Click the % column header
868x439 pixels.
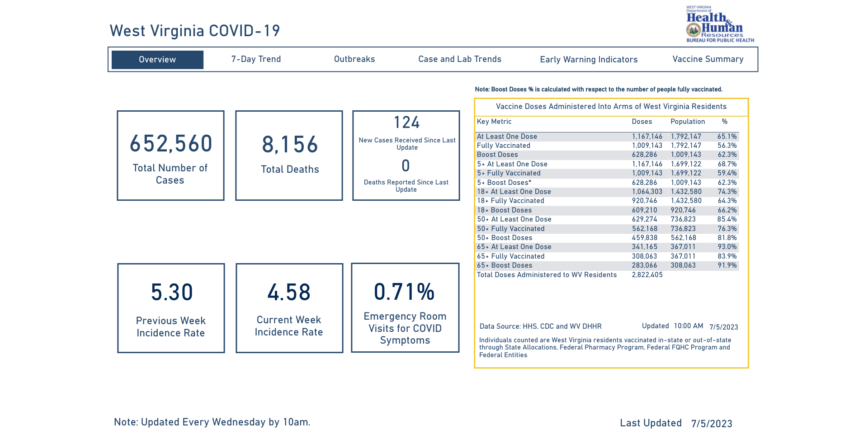tap(725, 122)
